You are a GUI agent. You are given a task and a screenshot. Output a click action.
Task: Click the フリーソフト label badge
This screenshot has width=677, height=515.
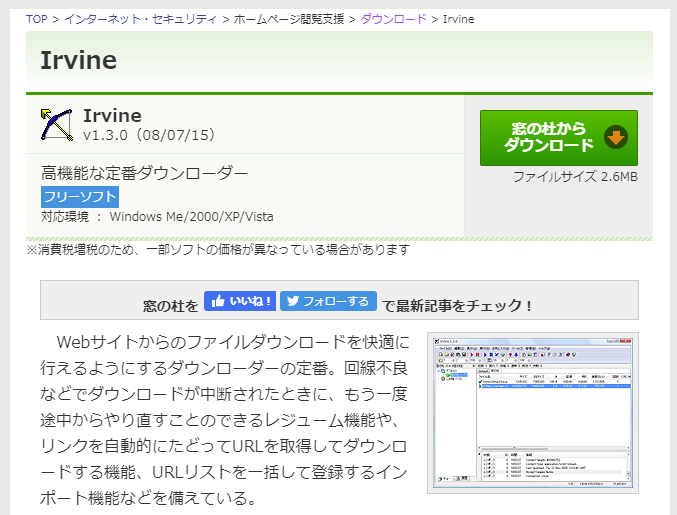coord(80,197)
